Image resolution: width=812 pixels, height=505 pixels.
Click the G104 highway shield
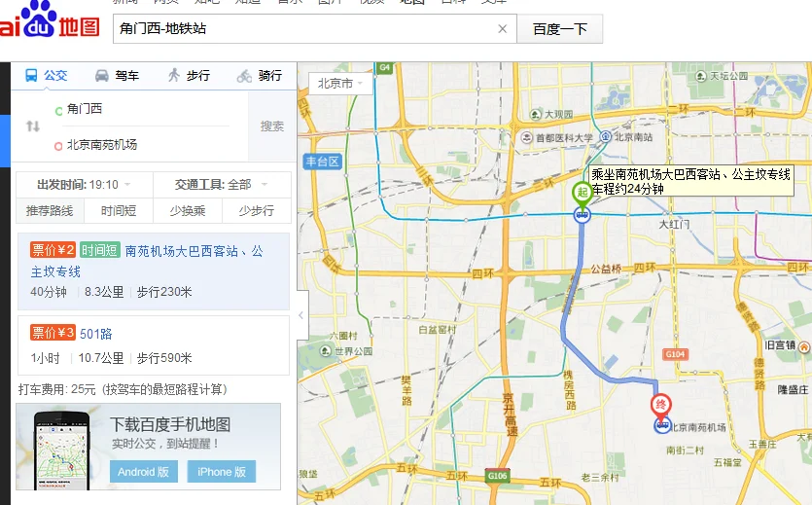[x=675, y=354]
